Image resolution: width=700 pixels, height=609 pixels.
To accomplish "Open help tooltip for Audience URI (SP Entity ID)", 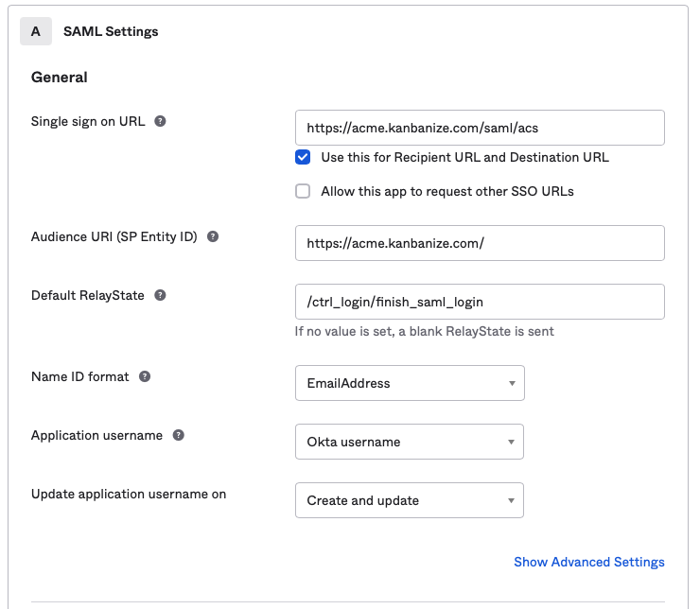I will [213, 236].
